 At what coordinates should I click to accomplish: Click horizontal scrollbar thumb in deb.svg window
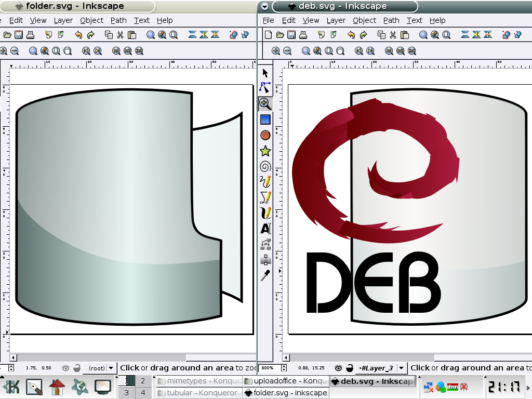pos(362,357)
